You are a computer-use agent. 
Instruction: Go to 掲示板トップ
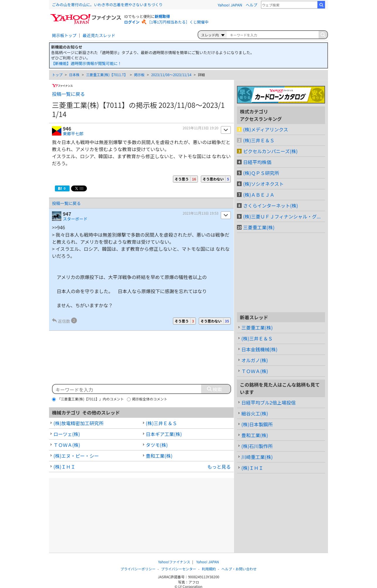64,36
